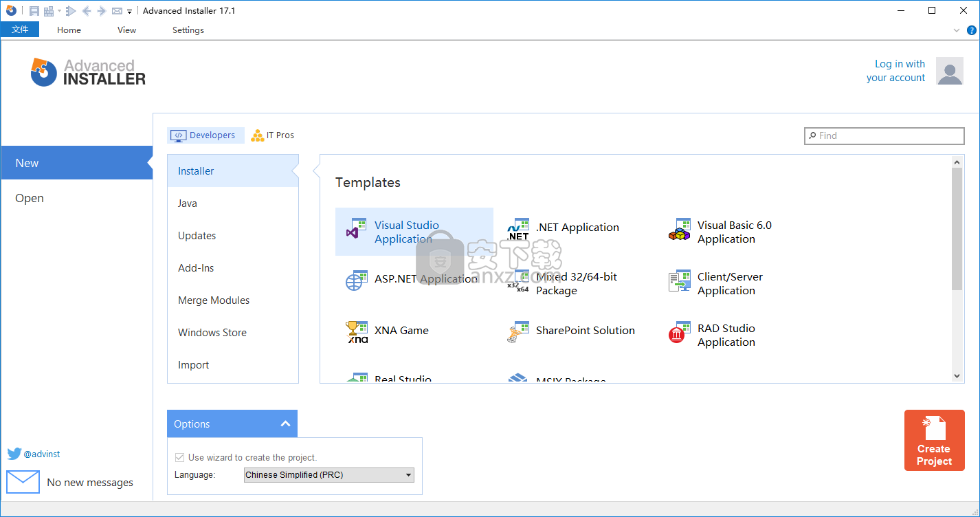Viewport: 980px width, 517px height.
Task: Choose the .NET Application template icon
Action: point(517,229)
